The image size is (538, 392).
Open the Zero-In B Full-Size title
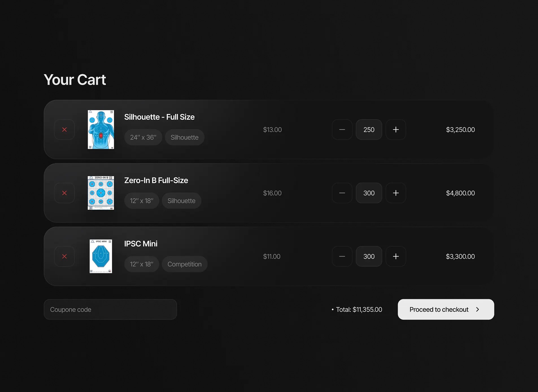156,180
